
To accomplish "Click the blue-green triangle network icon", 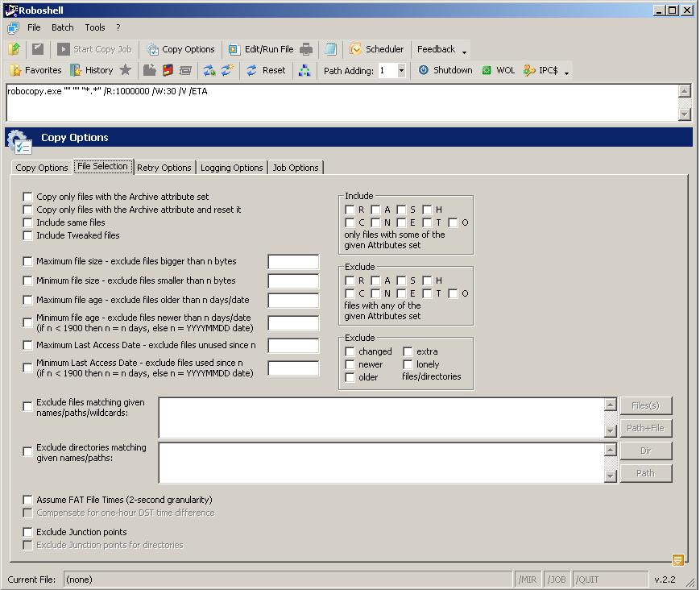I will click(x=304, y=70).
